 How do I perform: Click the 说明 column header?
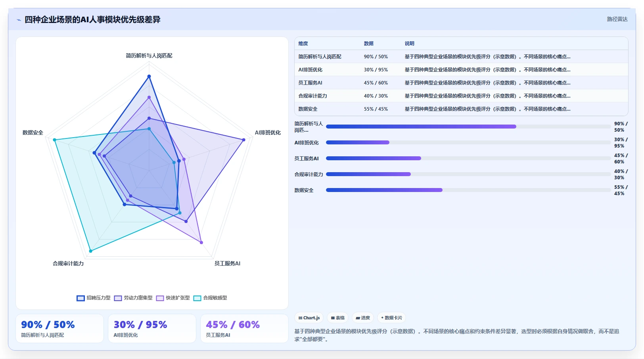tap(409, 44)
